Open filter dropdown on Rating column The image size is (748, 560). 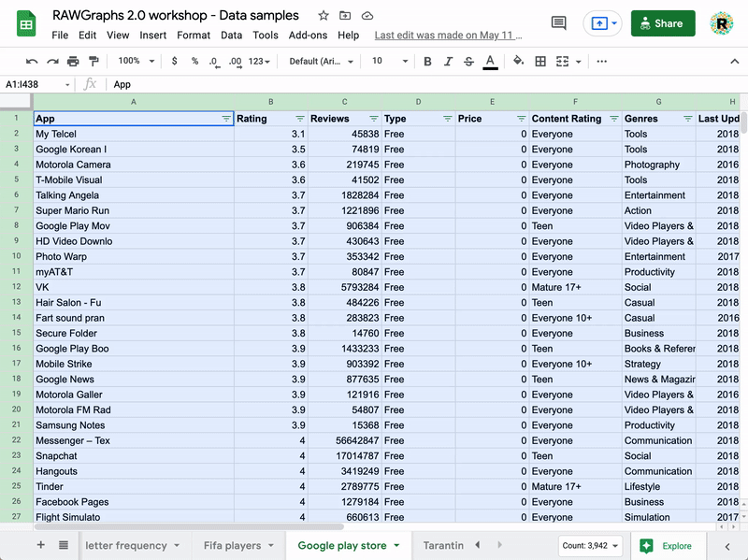[299, 119]
